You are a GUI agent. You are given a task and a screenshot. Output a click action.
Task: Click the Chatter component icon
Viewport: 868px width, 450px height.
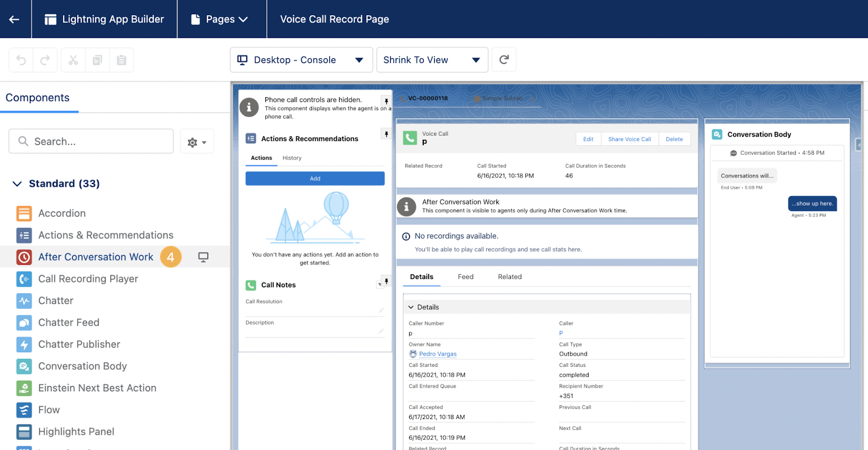pos(24,300)
